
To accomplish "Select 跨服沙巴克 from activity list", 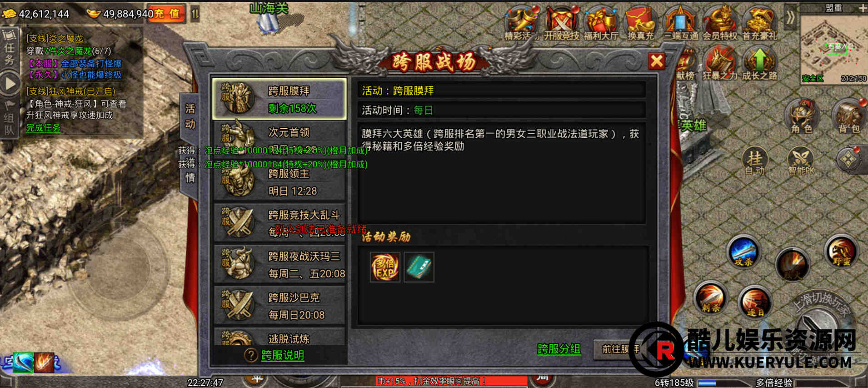I will click(x=279, y=306).
